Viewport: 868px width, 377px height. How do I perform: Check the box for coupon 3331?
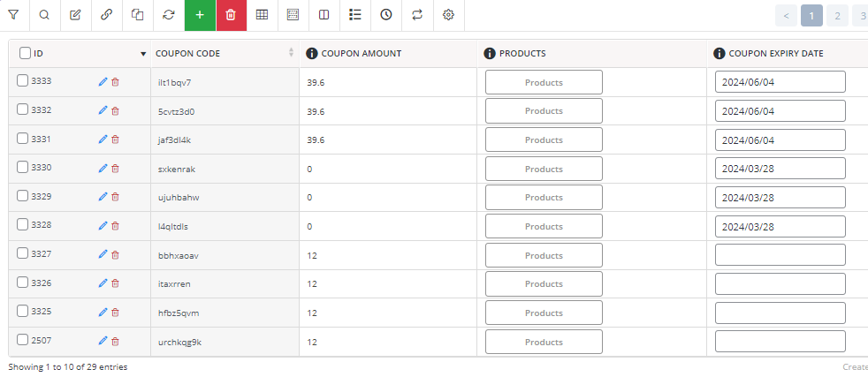click(22, 139)
